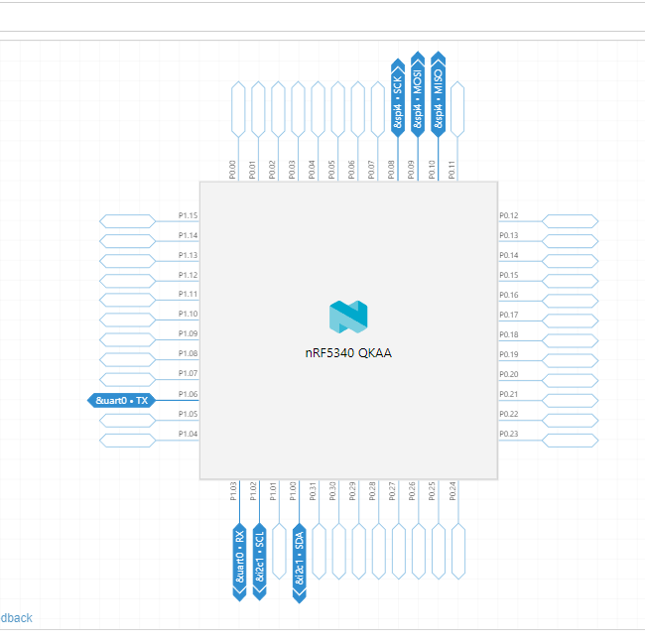Pick the empty pin slot for P1.05
Screen dimensions: 645x644
click(128, 421)
